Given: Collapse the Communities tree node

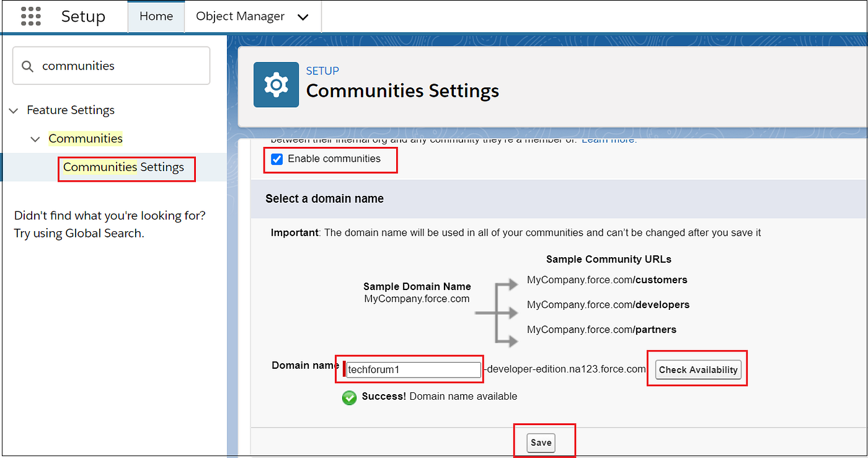Looking at the screenshot, I should point(35,138).
